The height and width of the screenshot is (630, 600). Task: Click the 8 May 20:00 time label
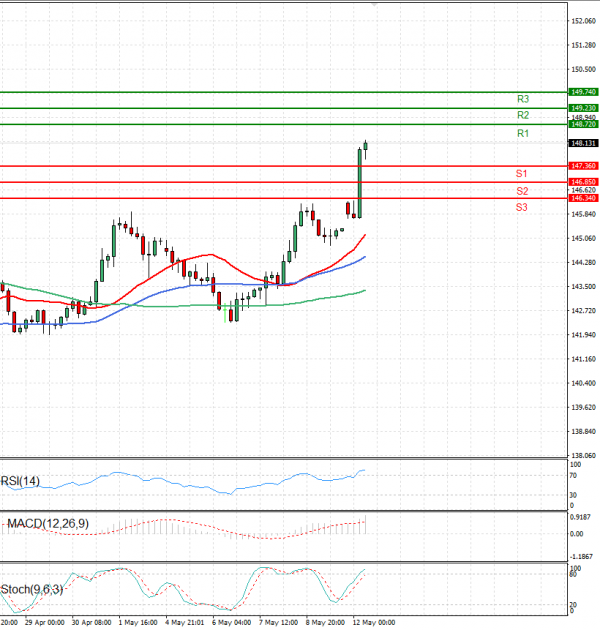tap(325, 622)
